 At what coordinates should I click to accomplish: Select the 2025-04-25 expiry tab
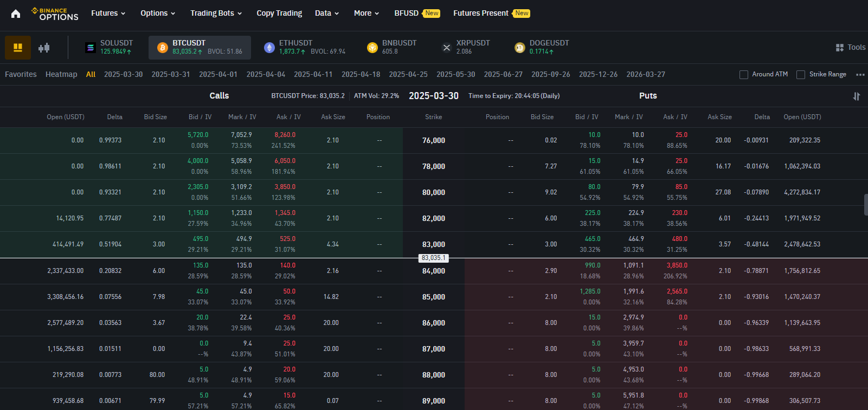[x=408, y=74]
